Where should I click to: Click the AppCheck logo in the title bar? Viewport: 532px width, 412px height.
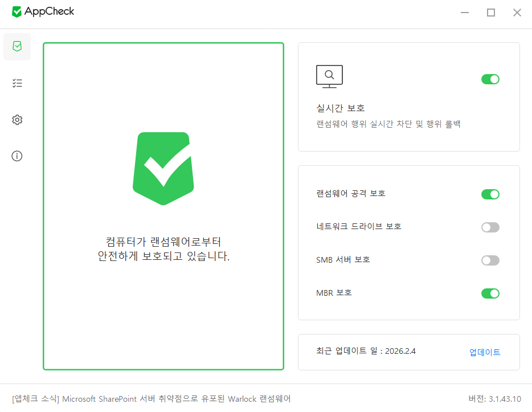pyautogui.click(x=43, y=11)
